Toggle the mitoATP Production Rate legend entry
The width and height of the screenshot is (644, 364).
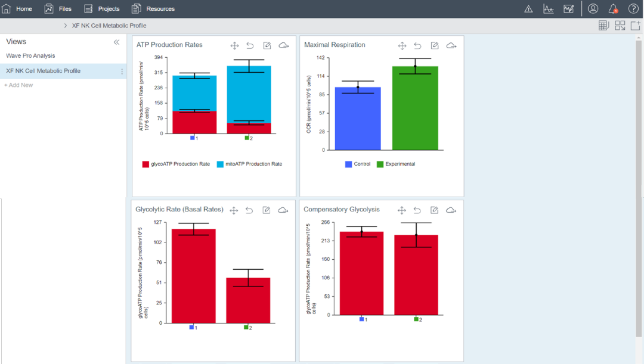[x=249, y=164]
